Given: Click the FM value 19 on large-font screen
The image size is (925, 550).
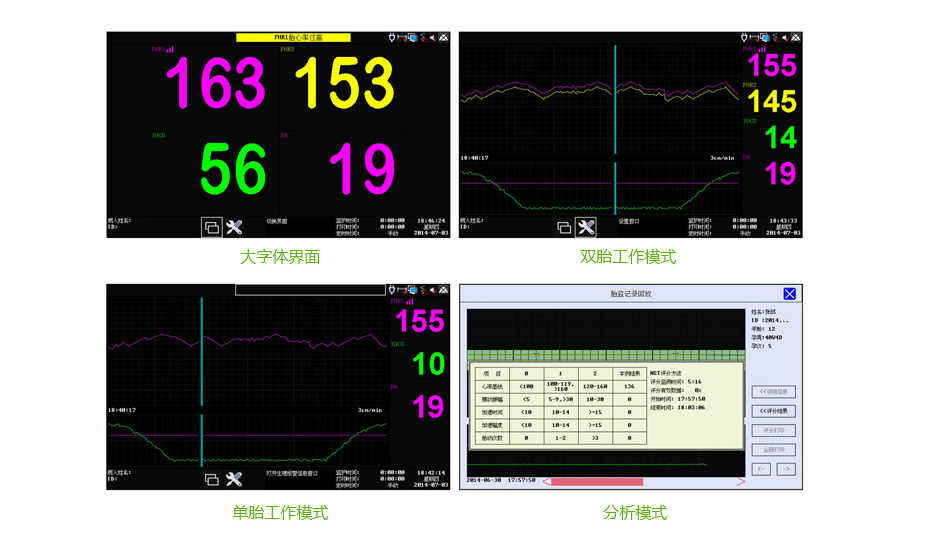Looking at the screenshot, I should point(362,169).
